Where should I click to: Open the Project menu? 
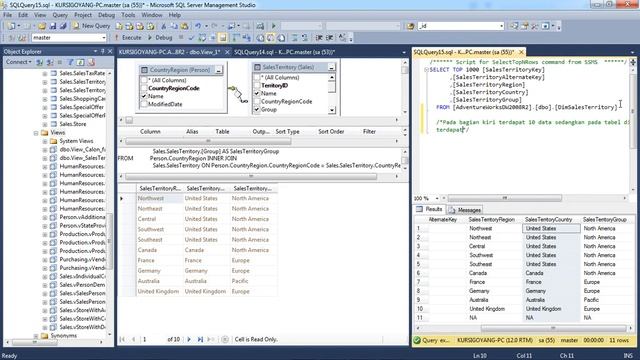coord(83,15)
